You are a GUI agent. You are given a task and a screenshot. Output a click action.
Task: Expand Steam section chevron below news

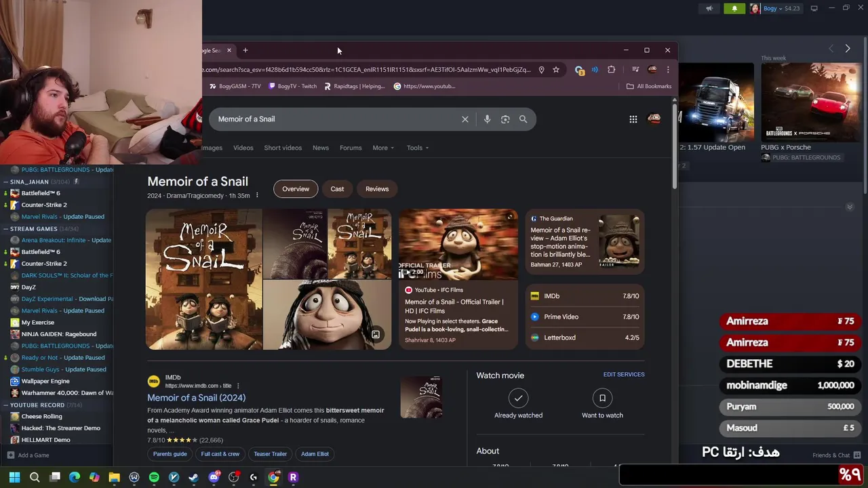pyautogui.click(x=850, y=207)
